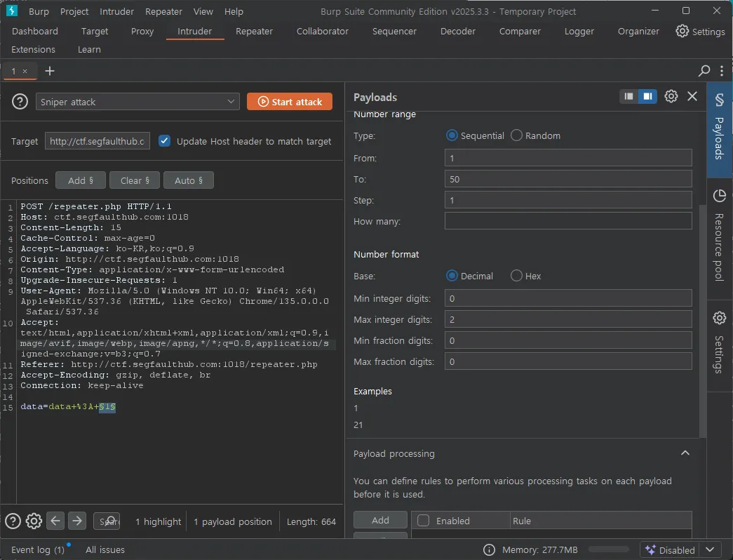Screen dimensions: 733x560
Task: Open Payloads panel gear settings
Action: (671, 97)
